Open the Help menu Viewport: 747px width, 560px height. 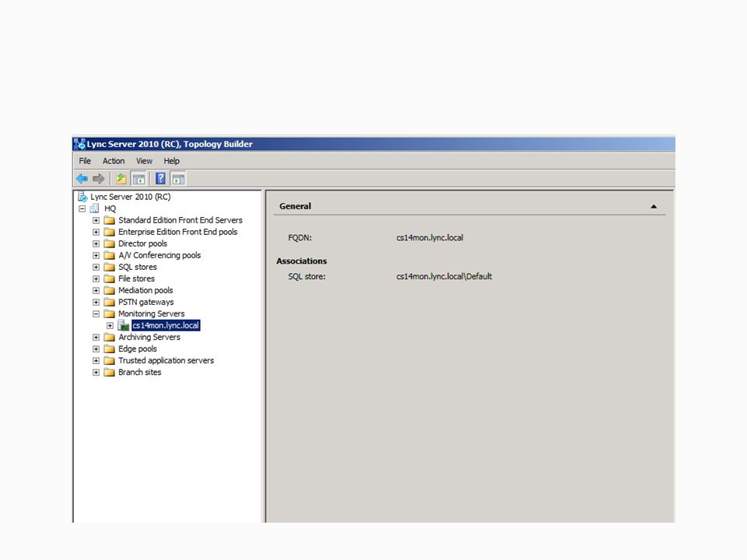tap(171, 161)
